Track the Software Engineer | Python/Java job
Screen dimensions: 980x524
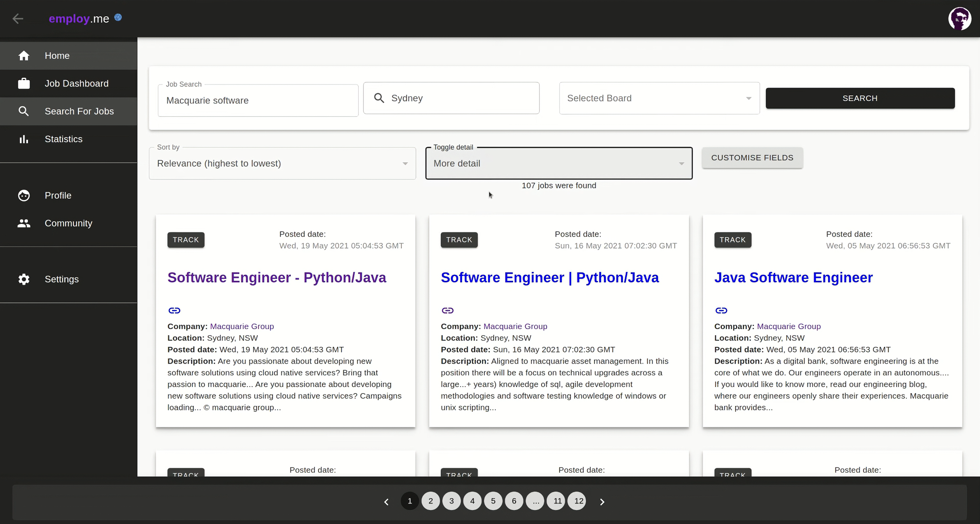click(x=459, y=240)
